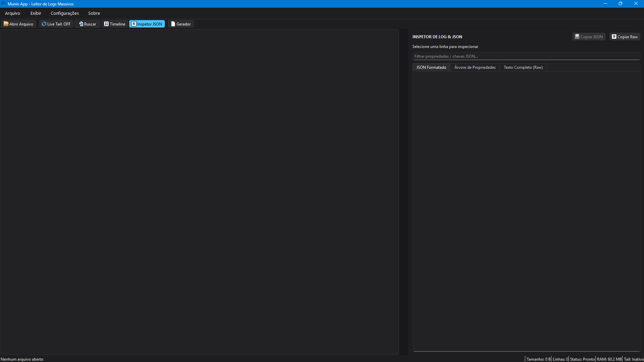Close the Munin App window
Image resolution: width=644 pixels, height=362 pixels.
[636, 4]
